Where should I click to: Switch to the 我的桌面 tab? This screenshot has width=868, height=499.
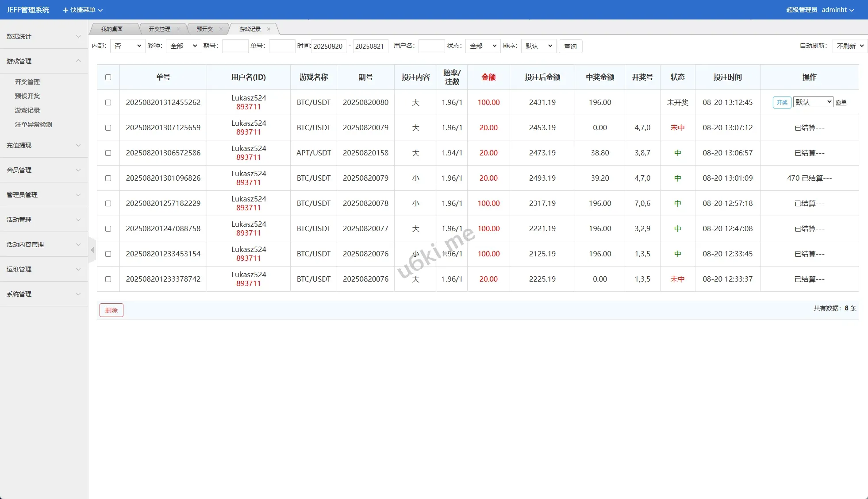click(x=112, y=29)
